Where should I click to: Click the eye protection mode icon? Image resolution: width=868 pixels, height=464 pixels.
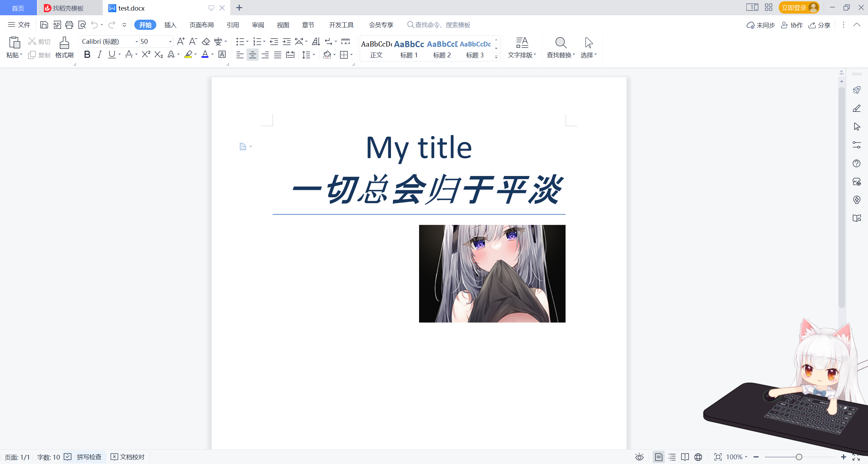pyautogui.click(x=639, y=457)
